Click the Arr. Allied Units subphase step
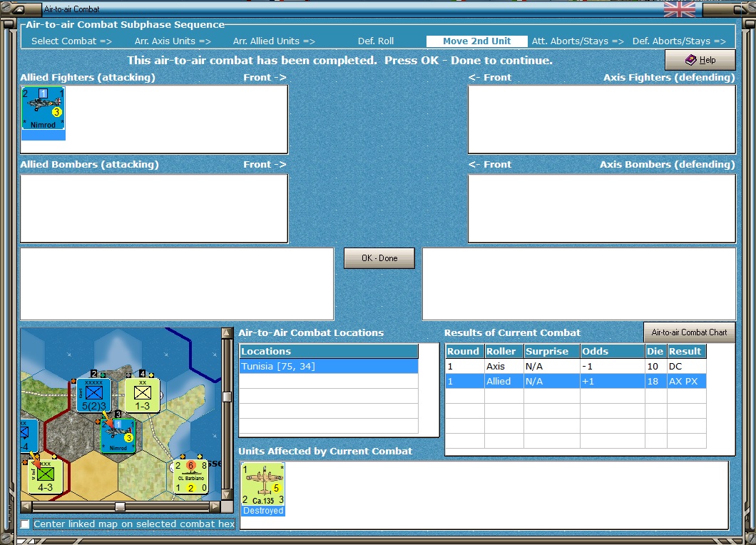 coord(274,41)
